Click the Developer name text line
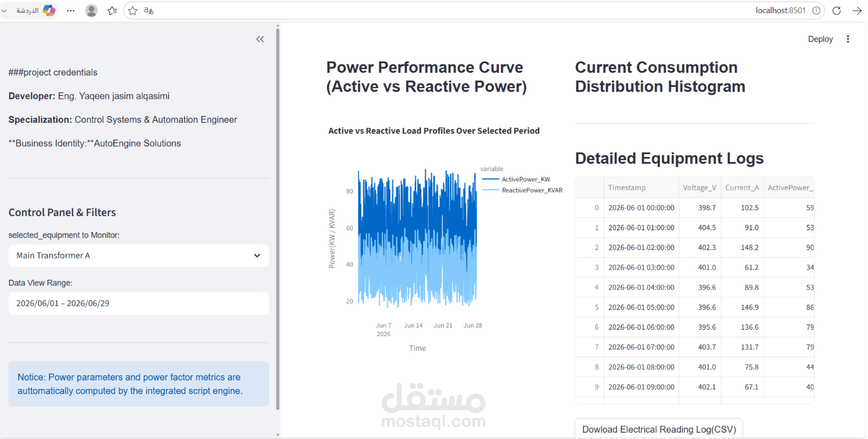The width and height of the screenshot is (868, 439). [89, 96]
